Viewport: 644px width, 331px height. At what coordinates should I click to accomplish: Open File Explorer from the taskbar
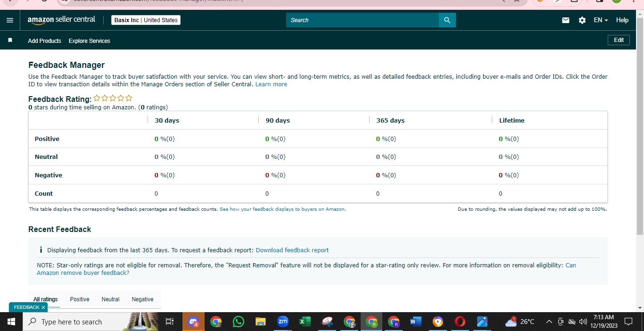[x=261, y=322]
